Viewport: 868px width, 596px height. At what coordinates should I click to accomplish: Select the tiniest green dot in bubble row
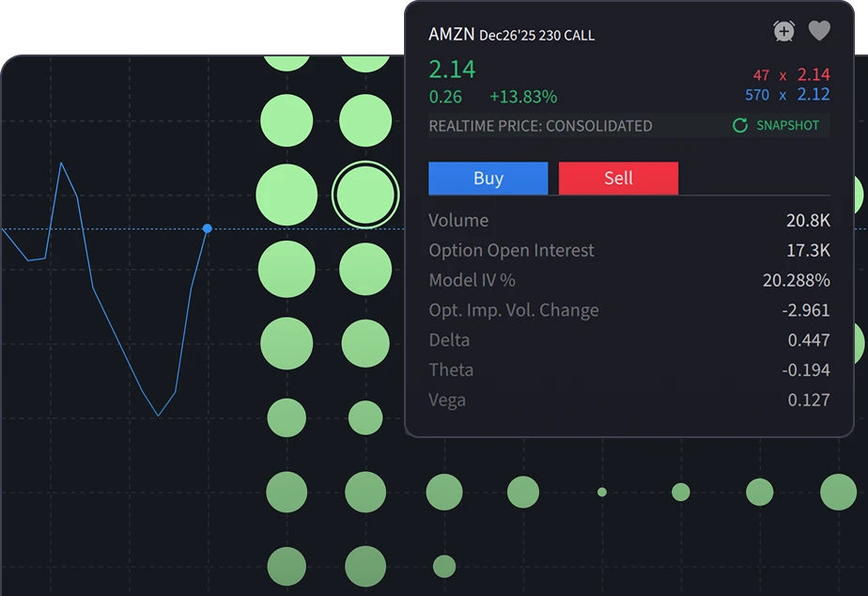point(602,492)
